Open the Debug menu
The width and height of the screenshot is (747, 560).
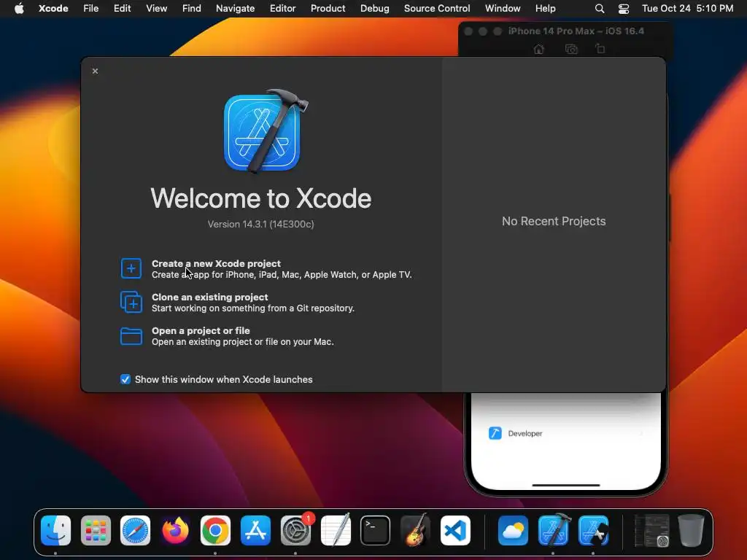[x=374, y=9]
